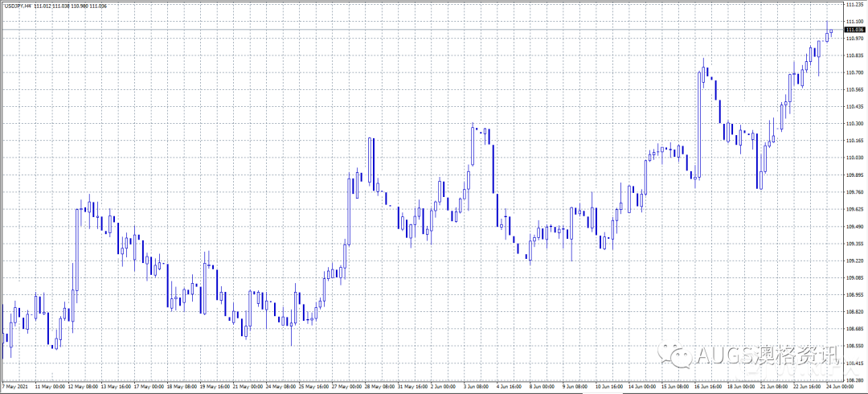868x394 pixels.
Task: Click the current price tag 111.036
Action: pos(854,30)
